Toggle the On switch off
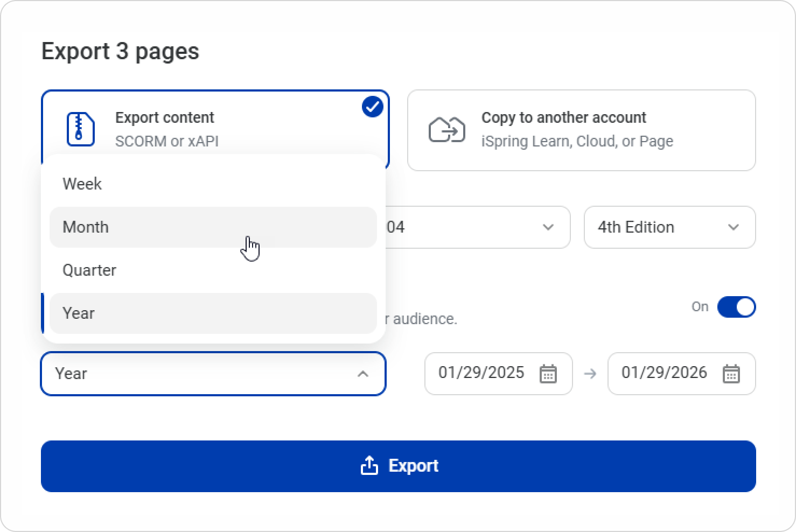Viewport: 796px width, 532px height. point(736,307)
